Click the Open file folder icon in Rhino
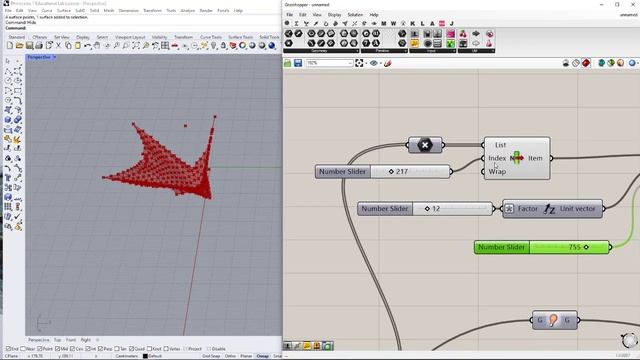640x360 pixels. (x=19, y=46)
